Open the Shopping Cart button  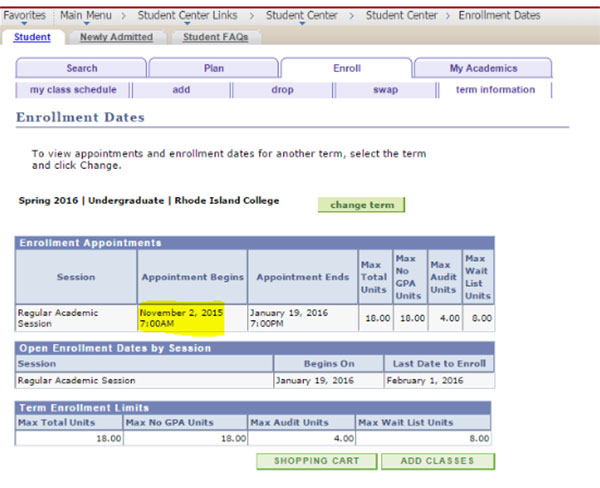[x=316, y=461]
